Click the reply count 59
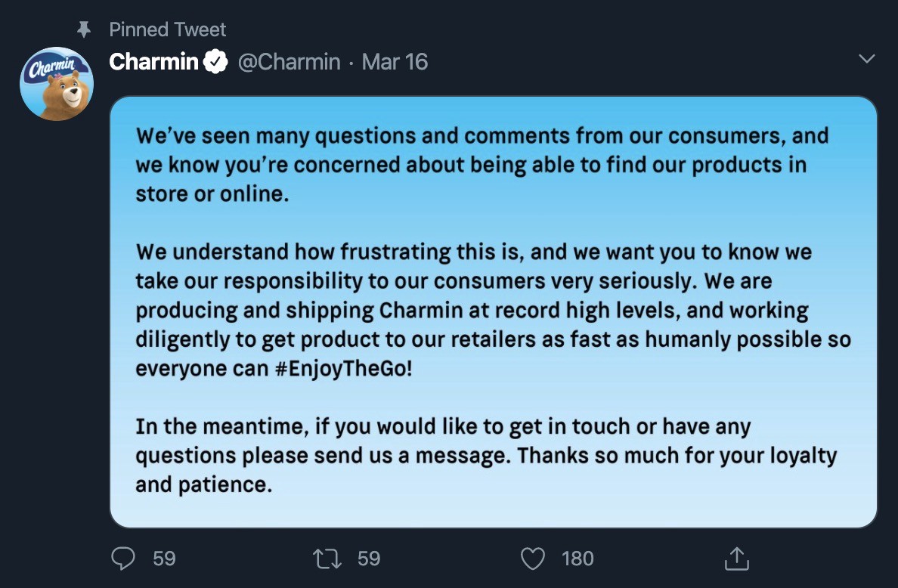 pos(164,559)
